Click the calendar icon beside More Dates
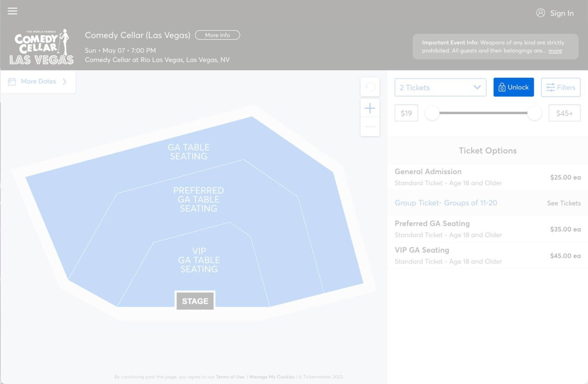This screenshot has width=588, height=384. (x=12, y=82)
